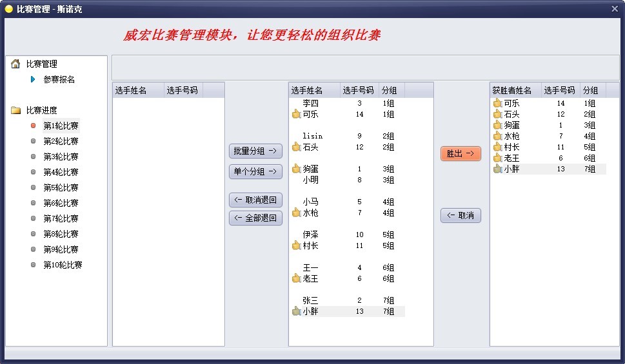Image resolution: width=625 pixels, height=364 pixels.
Task: Open 第8轮比赛
Action: pyautogui.click(x=61, y=234)
